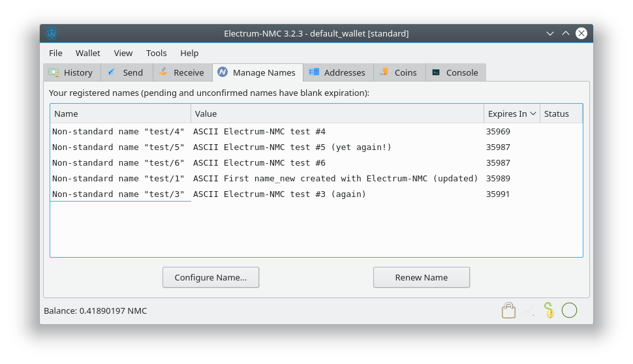
Task: Click the wallet password lock icon
Action: pyautogui.click(x=509, y=311)
